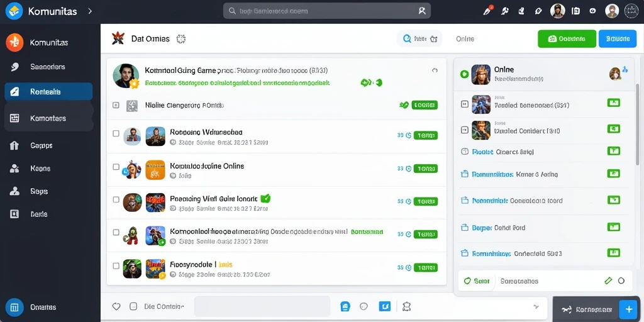Switch to the Online tab in header

tap(465, 38)
